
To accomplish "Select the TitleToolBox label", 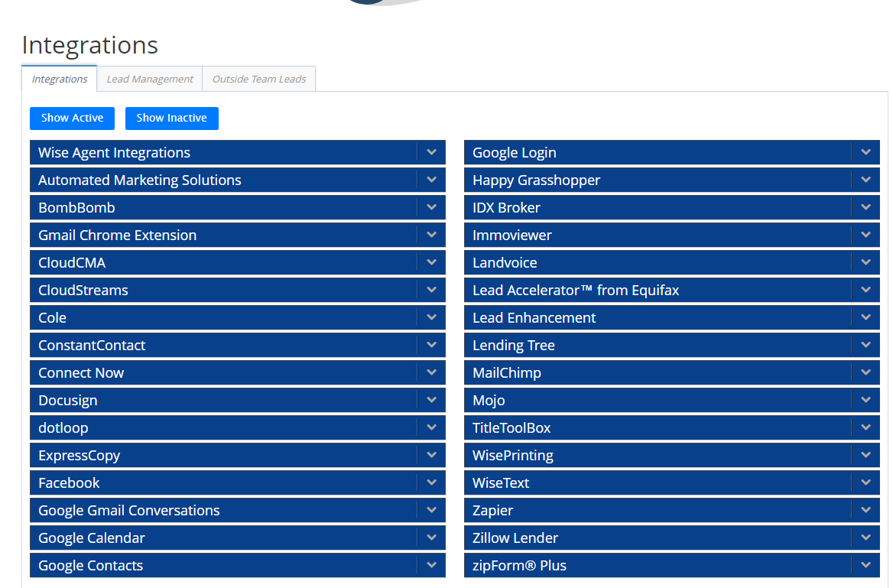I will 511,428.
